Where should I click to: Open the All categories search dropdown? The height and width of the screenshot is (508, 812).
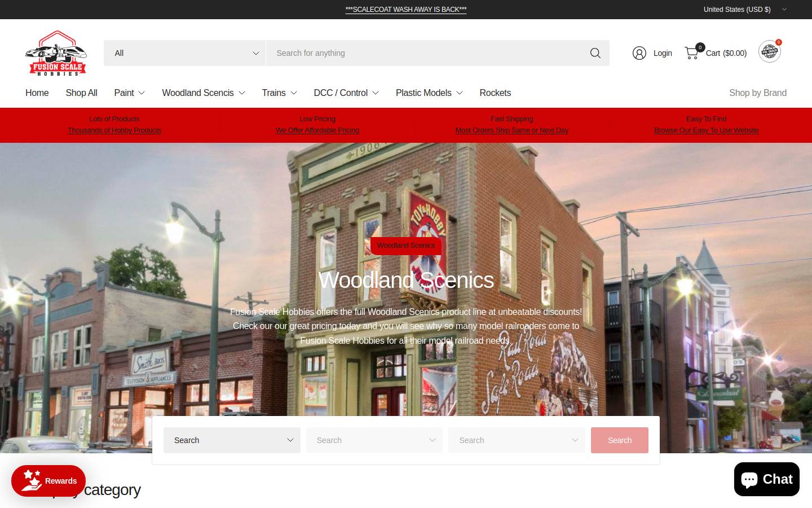[x=184, y=53]
